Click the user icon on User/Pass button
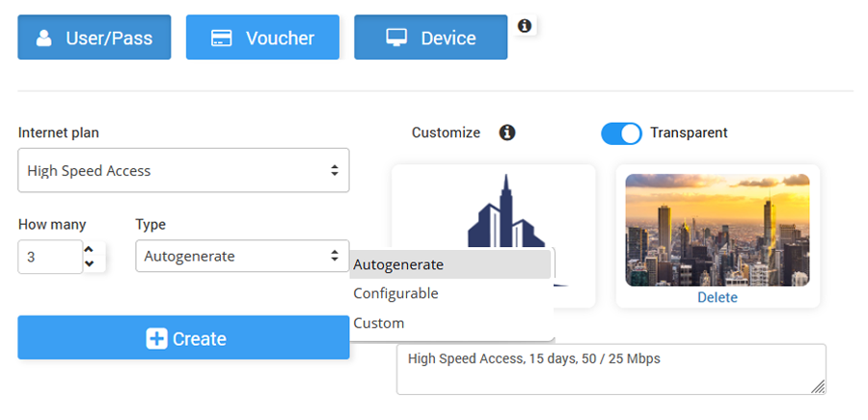This screenshot has height=420, width=868. [43, 38]
